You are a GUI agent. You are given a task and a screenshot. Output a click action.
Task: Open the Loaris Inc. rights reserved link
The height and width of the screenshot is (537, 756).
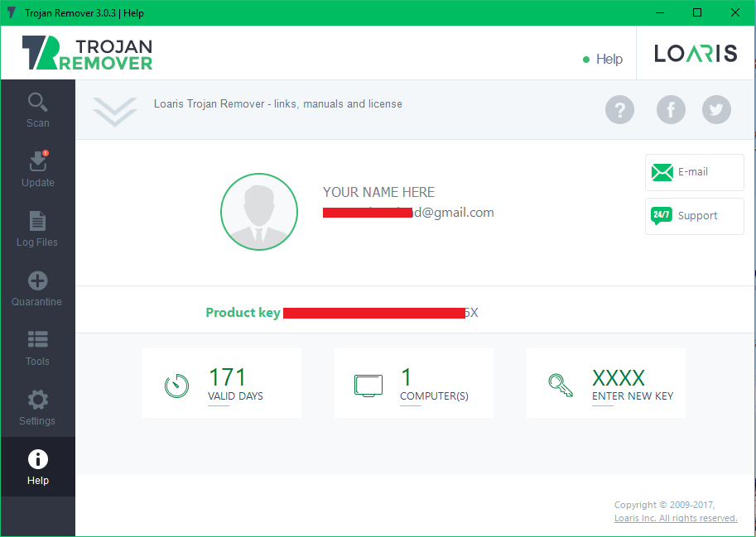pyautogui.click(x=676, y=518)
